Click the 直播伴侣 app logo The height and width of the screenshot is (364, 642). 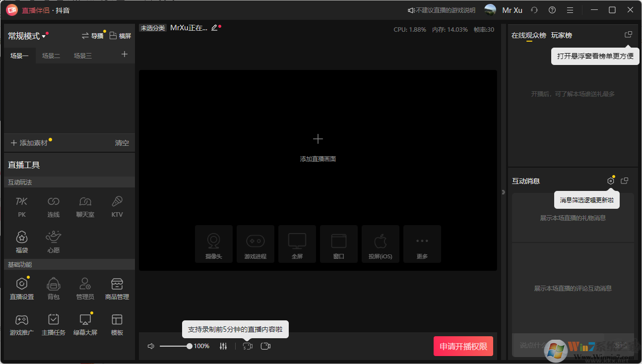(x=12, y=10)
